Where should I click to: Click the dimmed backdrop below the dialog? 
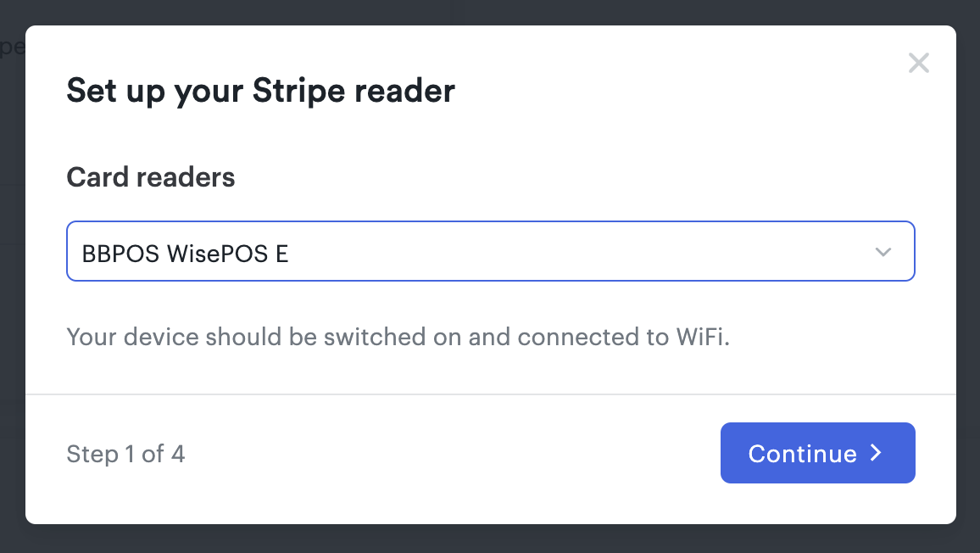click(490, 539)
